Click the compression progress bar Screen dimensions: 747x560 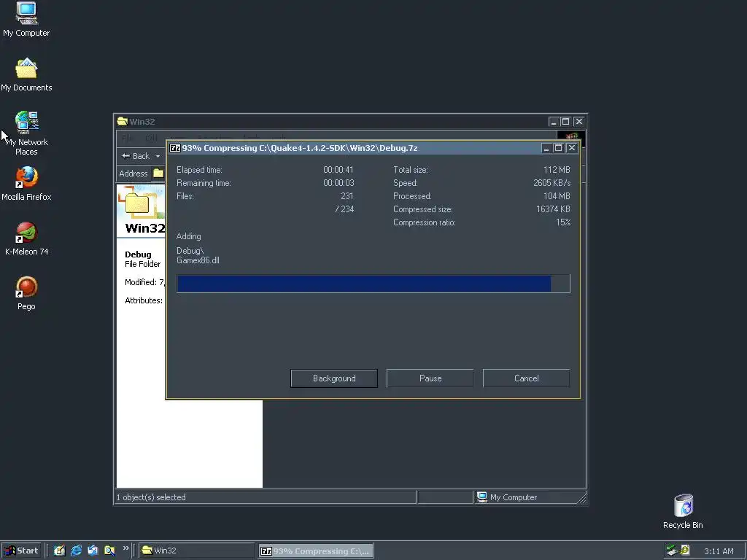373,284
